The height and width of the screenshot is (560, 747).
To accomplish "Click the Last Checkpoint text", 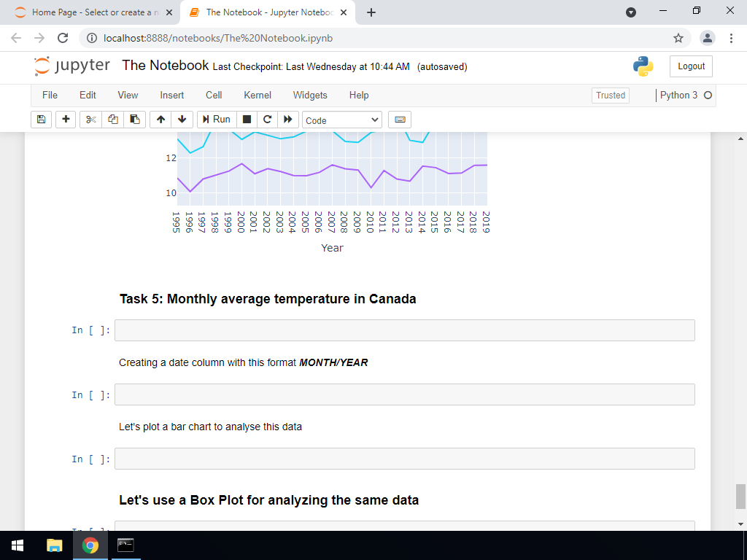I will pos(311,66).
